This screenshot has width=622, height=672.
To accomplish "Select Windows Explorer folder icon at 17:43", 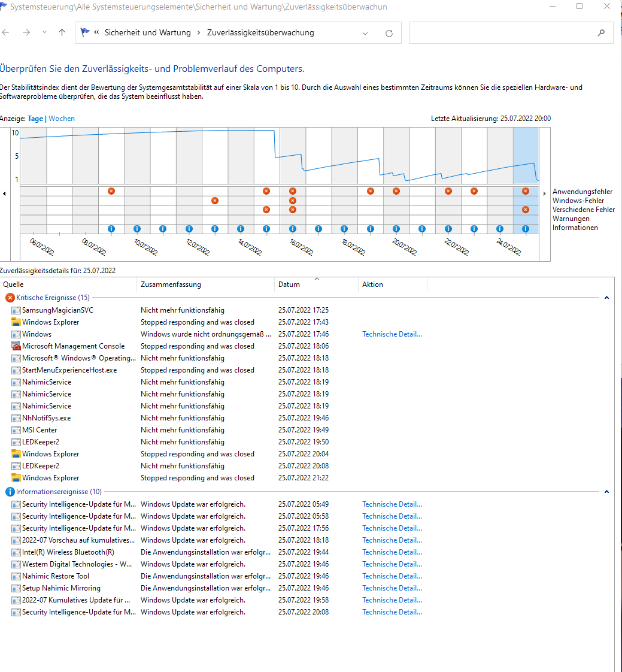I will [x=16, y=322].
